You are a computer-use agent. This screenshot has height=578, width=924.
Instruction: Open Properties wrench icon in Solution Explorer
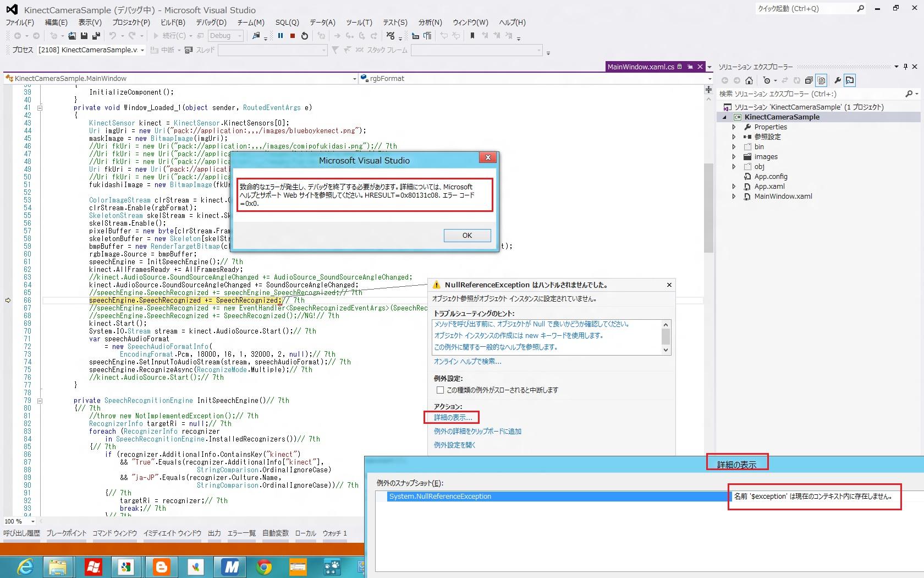coord(837,80)
